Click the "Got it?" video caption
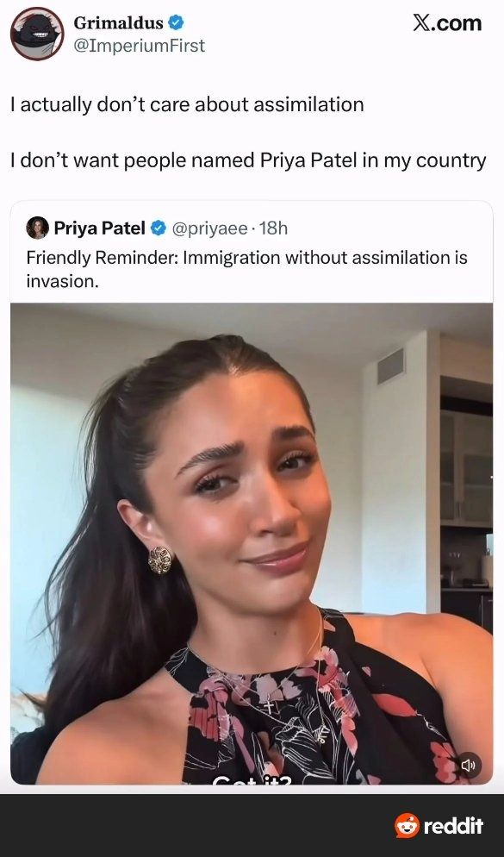Screen dimensions: 504x857 [x=252, y=780]
